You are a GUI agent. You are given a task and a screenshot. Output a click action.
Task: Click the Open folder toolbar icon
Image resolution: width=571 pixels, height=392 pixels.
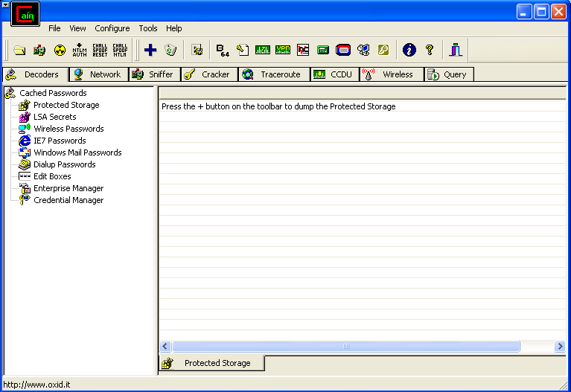[19, 50]
